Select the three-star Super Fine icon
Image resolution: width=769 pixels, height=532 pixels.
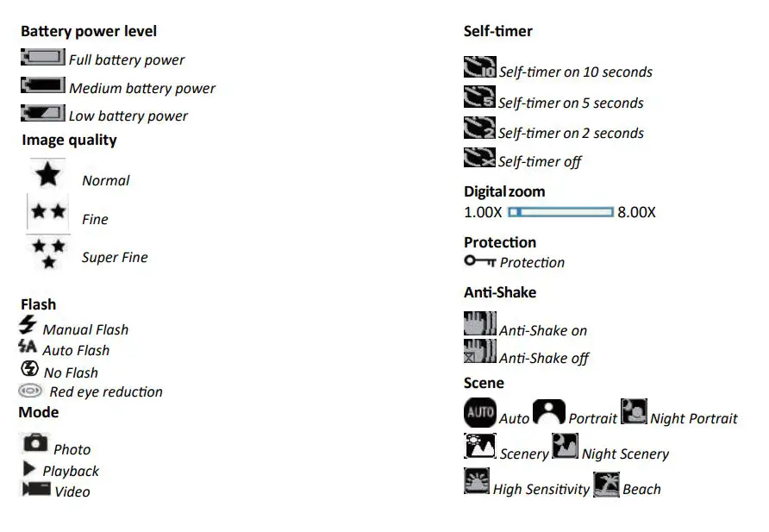coord(48,253)
